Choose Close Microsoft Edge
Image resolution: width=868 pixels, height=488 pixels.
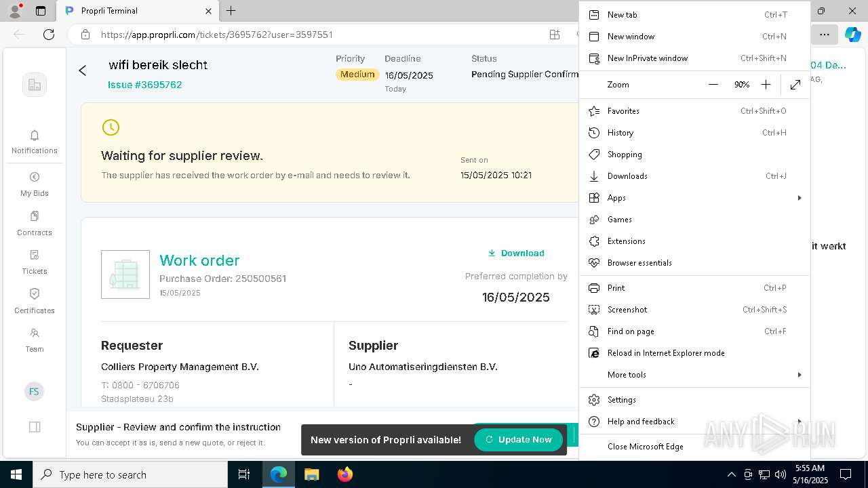[x=694, y=447]
